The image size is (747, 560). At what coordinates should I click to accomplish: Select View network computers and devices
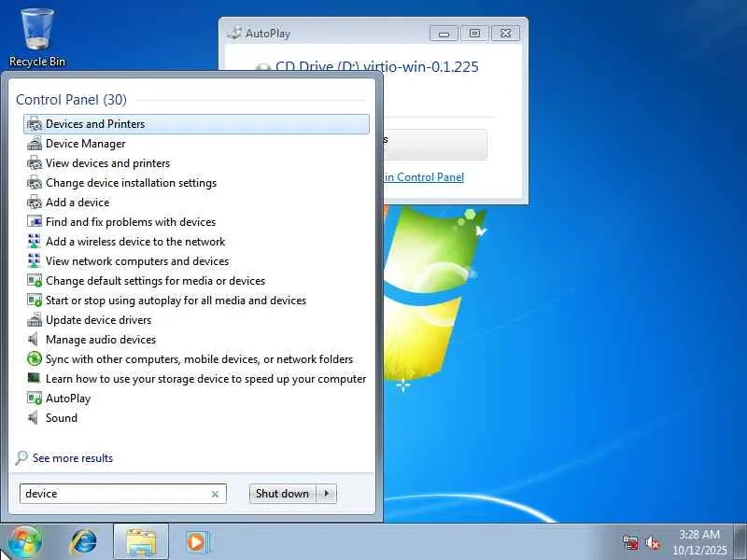pos(137,261)
